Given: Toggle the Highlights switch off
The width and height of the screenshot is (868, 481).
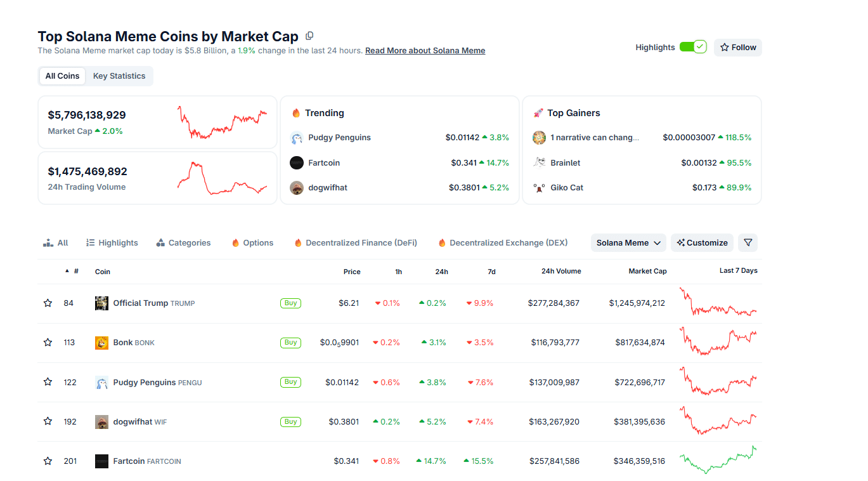Looking at the screenshot, I should coord(693,46).
